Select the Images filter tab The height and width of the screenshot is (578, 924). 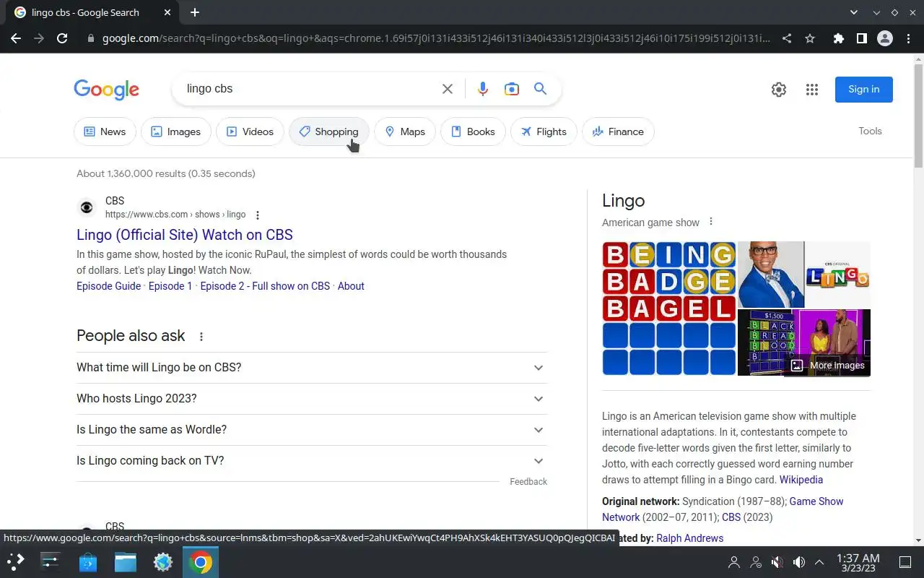click(x=175, y=131)
